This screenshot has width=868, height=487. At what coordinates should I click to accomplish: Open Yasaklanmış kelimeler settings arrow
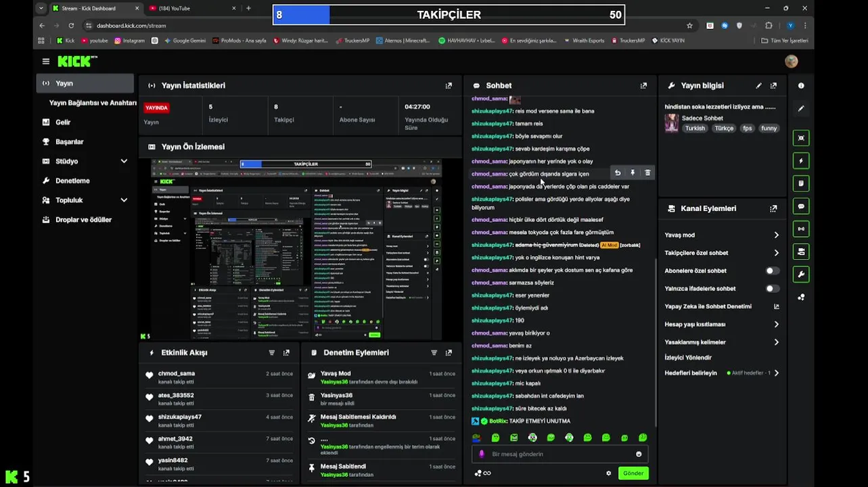click(776, 342)
